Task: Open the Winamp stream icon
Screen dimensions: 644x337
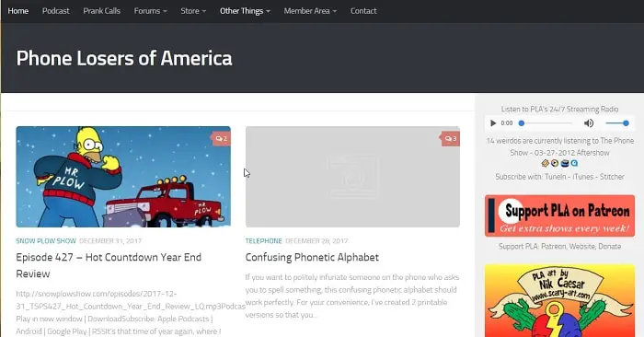Action: click(545, 163)
